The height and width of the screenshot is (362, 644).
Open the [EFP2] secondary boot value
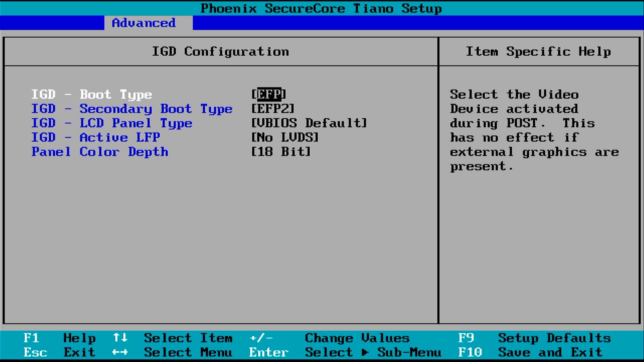[x=273, y=109]
